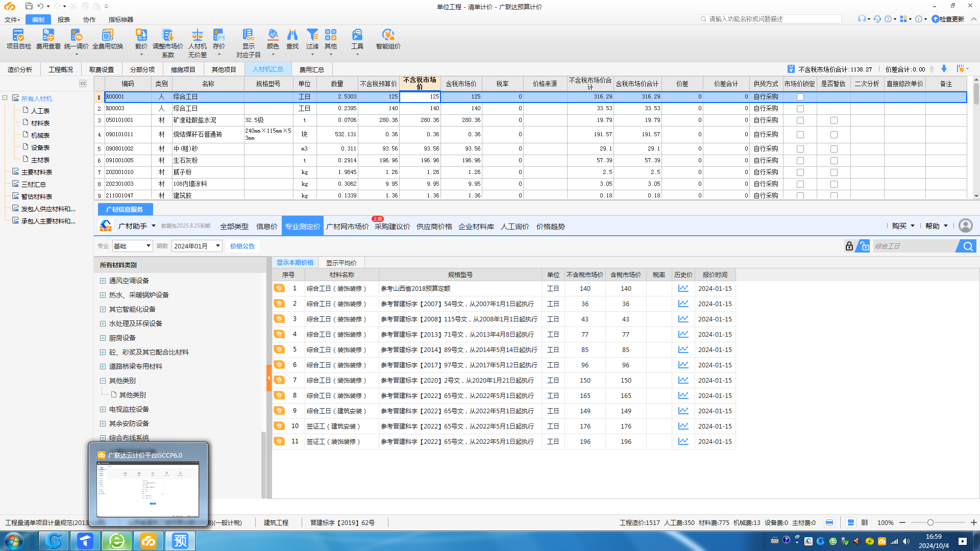The image size is (980, 551).
Task: Open the 指标神器 menu tab
Action: pyautogui.click(x=121, y=19)
